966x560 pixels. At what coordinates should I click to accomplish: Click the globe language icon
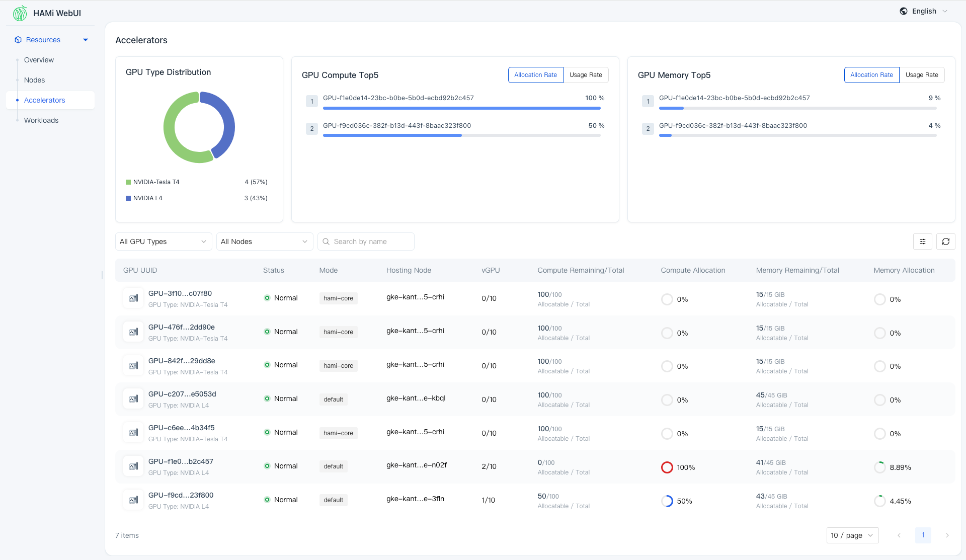[904, 11]
